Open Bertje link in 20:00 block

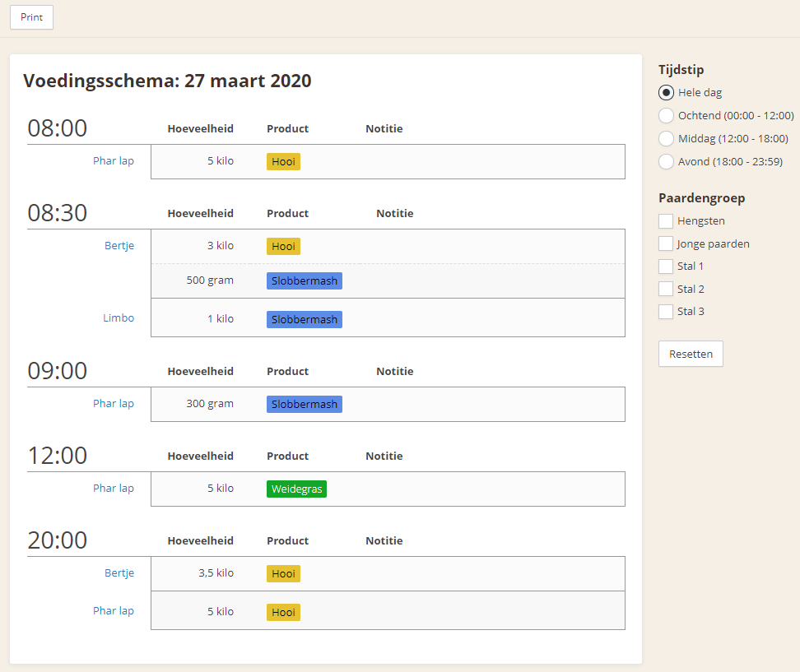[119, 573]
